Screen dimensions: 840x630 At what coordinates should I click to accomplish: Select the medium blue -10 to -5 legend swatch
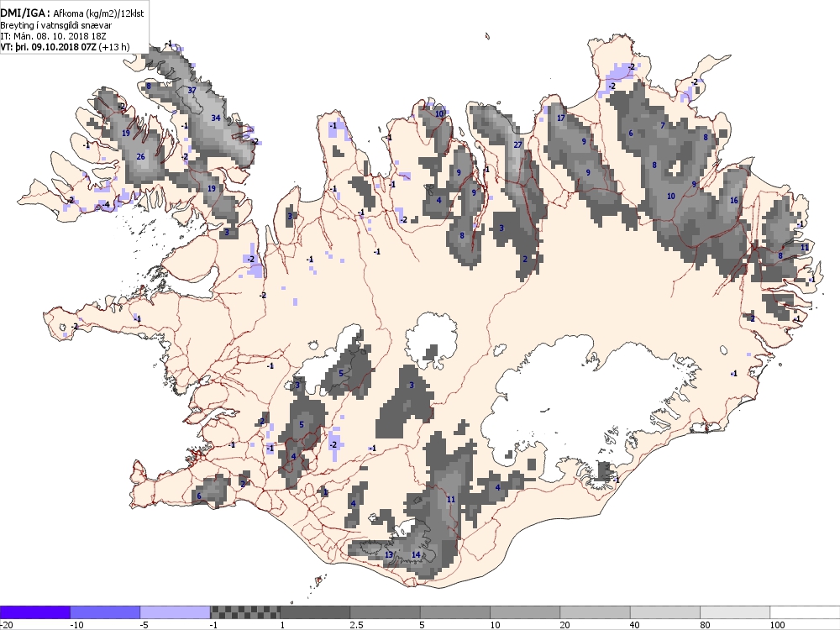click(x=105, y=612)
